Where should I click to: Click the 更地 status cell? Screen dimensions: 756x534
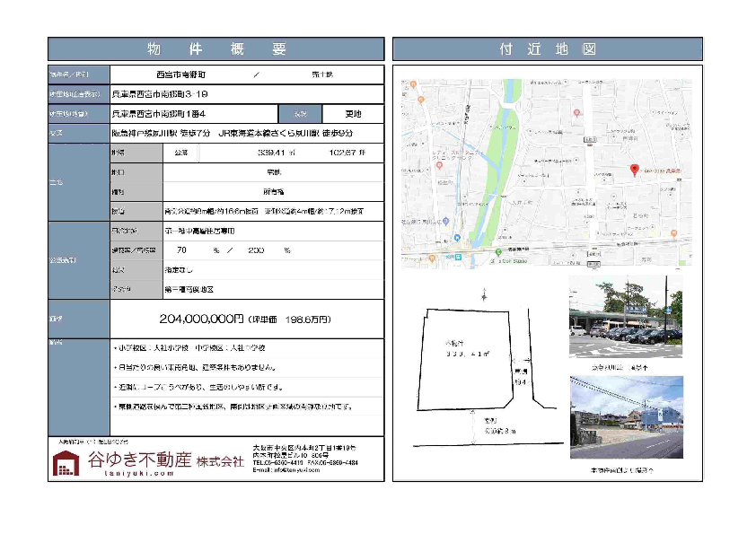tap(353, 114)
